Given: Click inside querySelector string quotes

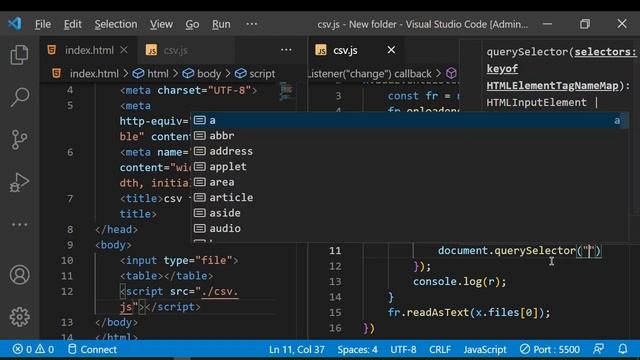Looking at the screenshot, I should coord(589,251).
